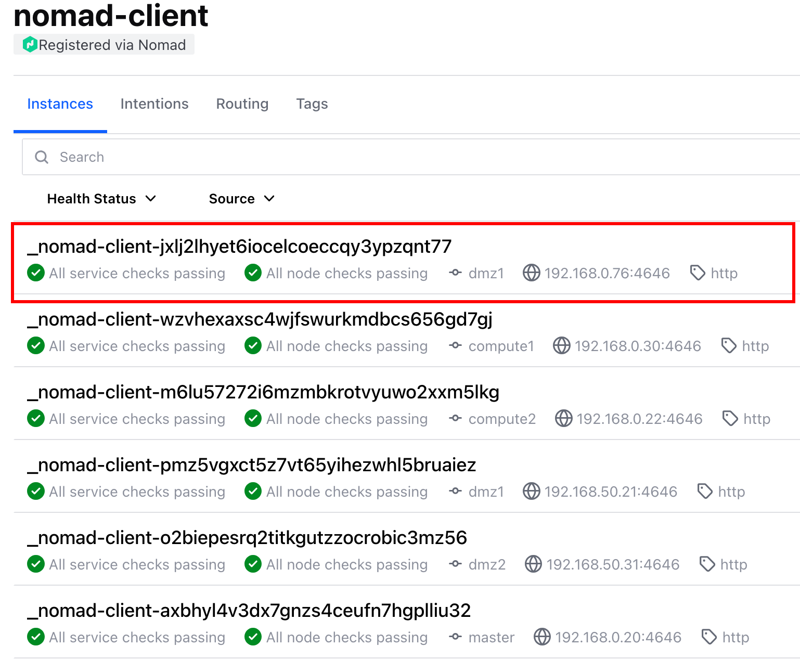Click "All service checks passing" in the master row
The width and height of the screenshot is (800, 672).
137,637
